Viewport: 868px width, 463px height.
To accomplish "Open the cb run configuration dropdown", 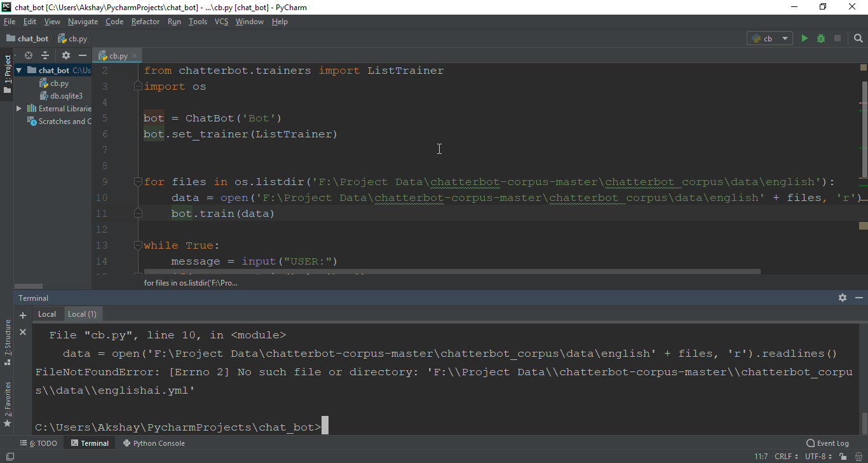I will [785, 38].
